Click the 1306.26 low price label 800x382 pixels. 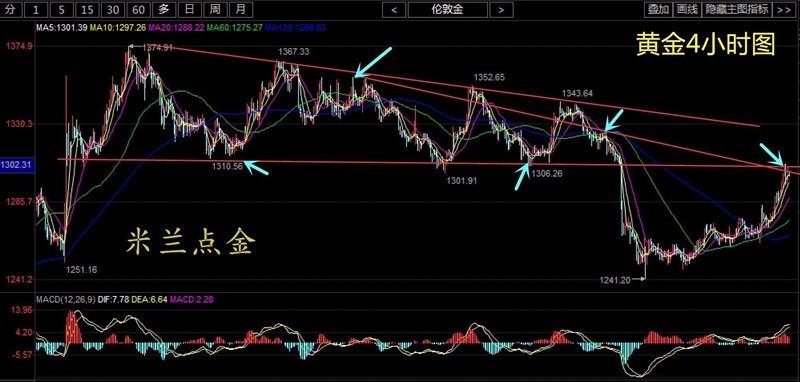(x=547, y=173)
